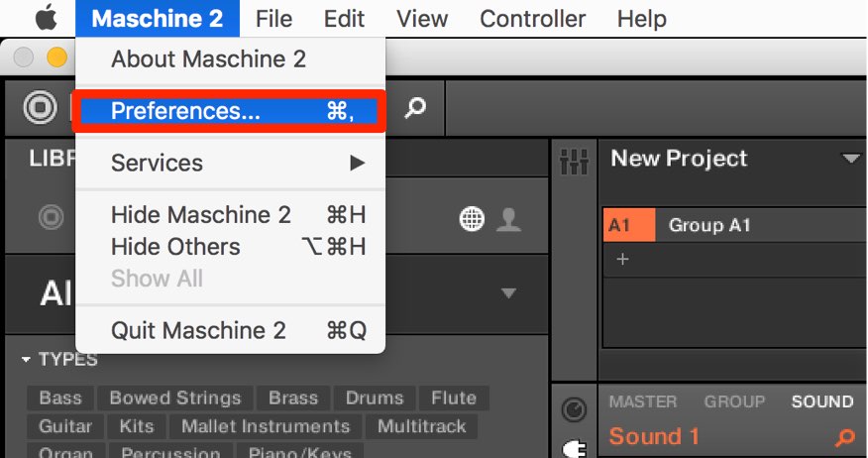Filter by Guitar type tag
This screenshot has width=868, height=458.
[65, 426]
